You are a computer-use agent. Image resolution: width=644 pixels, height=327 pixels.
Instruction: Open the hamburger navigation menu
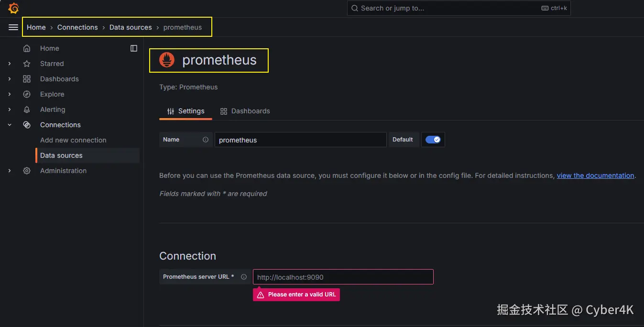(13, 27)
